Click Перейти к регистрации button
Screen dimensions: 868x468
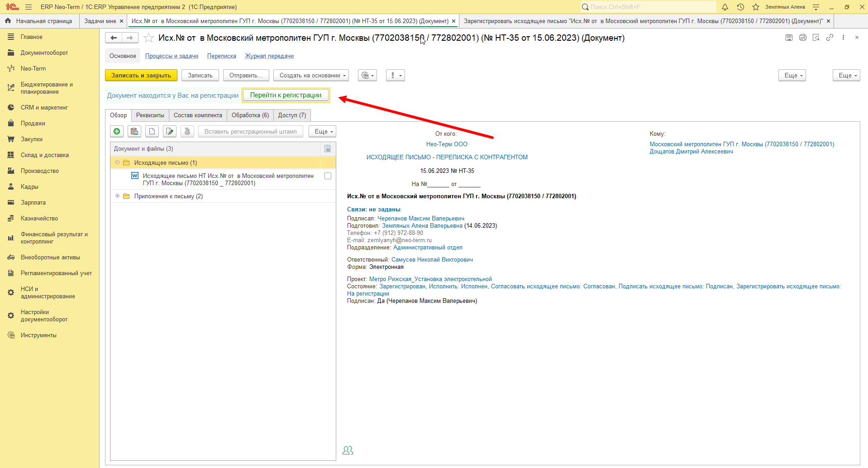[x=286, y=95]
